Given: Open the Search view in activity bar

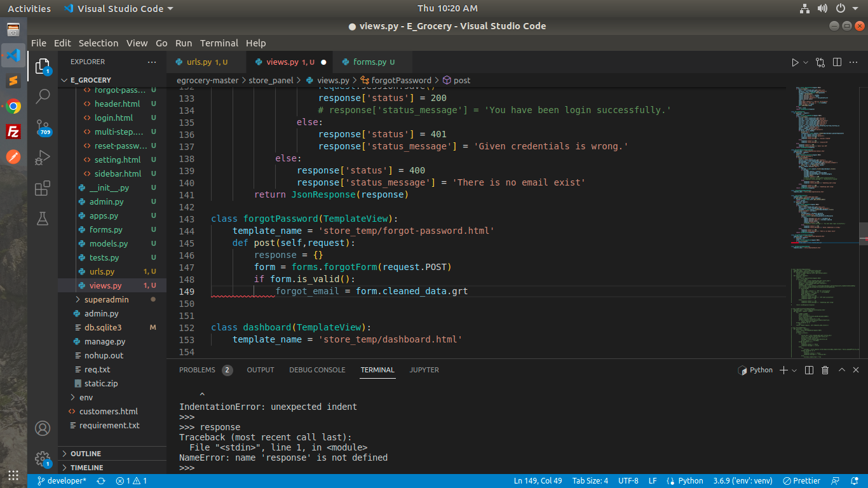Looking at the screenshot, I should point(43,96).
